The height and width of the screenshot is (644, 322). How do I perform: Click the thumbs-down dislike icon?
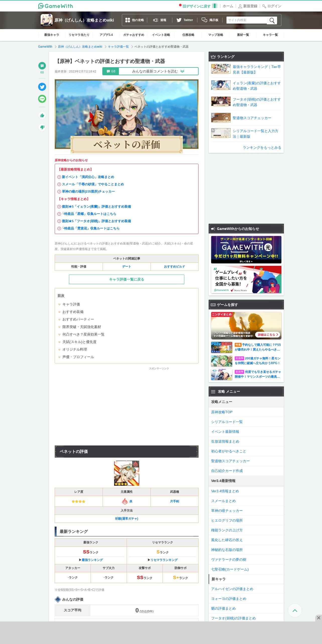click(42, 127)
